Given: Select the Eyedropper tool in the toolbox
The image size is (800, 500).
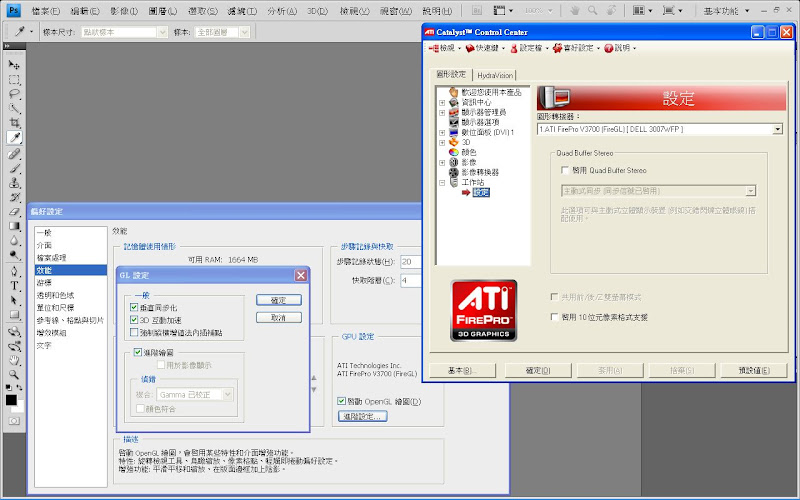Looking at the screenshot, I should (14, 138).
